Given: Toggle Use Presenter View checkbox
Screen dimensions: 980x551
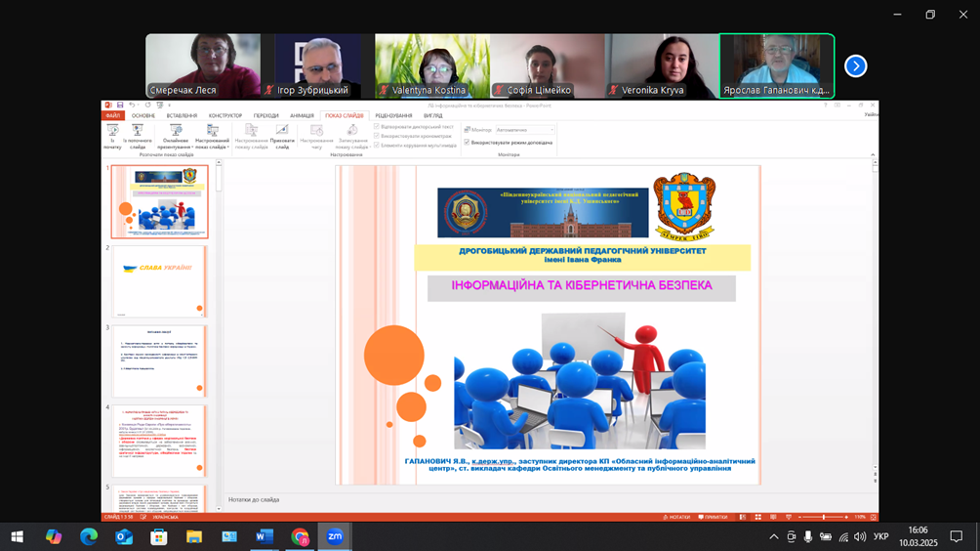Looking at the screenshot, I should click(468, 143).
